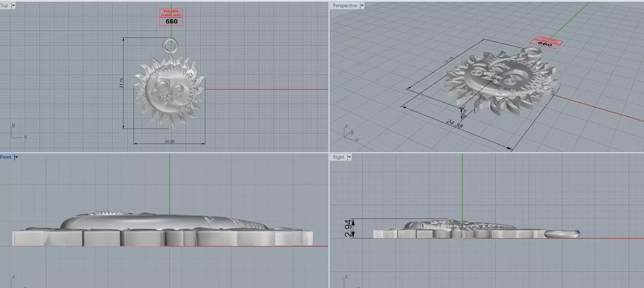Click the Right viewport title label
644x288 pixels.
[339, 157]
